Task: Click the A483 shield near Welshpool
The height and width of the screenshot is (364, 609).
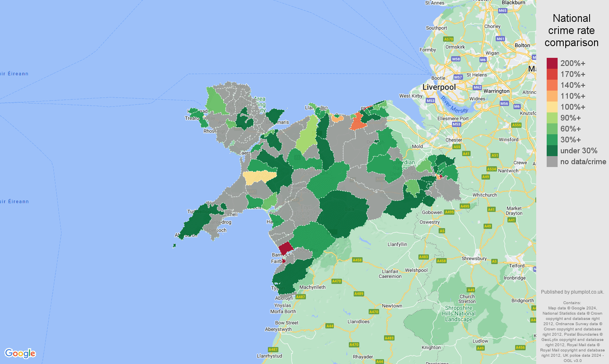Action: pos(424,257)
